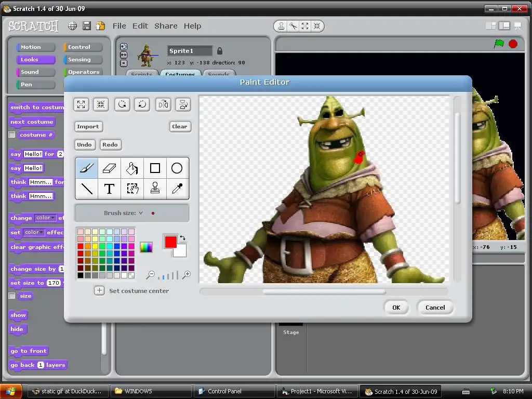This screenshot has width=532, height=399.
Task: Click Cancel in Paint Editor
Action: (x=435, y=308)
